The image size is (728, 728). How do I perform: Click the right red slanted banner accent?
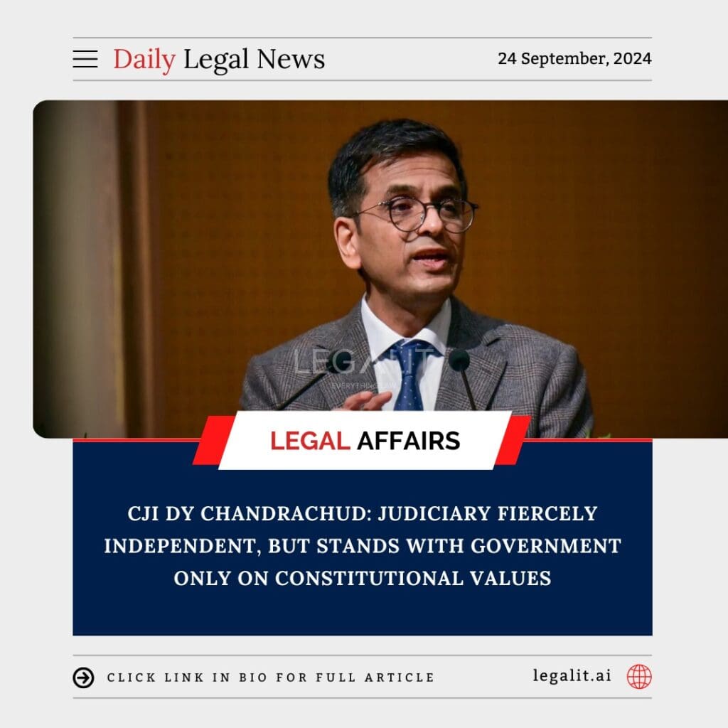(513, 440)
